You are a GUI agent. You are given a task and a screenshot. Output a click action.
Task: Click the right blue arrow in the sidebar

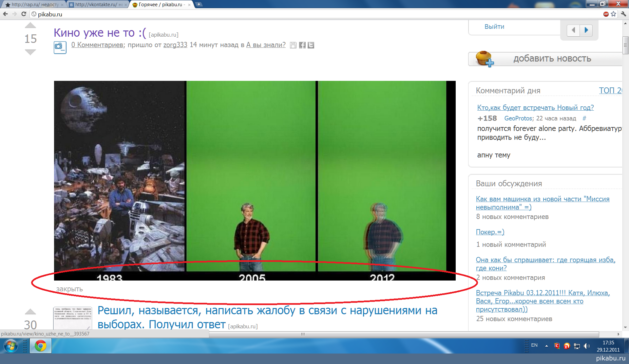tap(586, 30)
